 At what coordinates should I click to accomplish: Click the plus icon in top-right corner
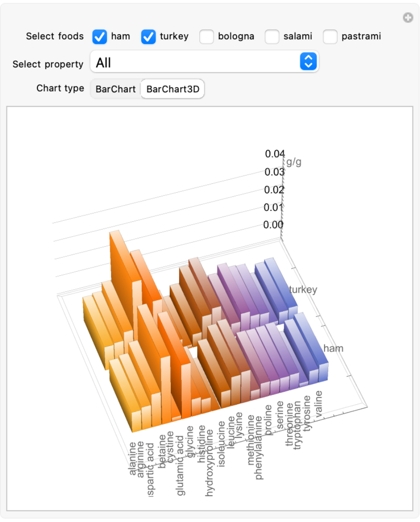pos(408,18)
